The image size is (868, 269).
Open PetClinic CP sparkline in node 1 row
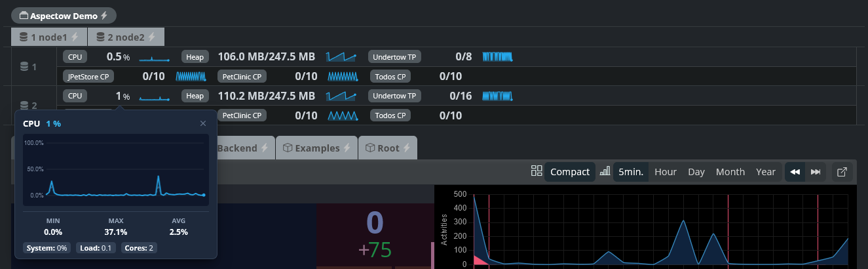point(343,77)
